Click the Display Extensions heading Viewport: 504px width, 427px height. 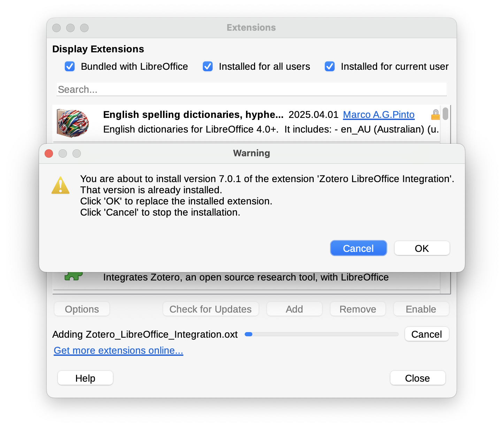tap(98, 49)
